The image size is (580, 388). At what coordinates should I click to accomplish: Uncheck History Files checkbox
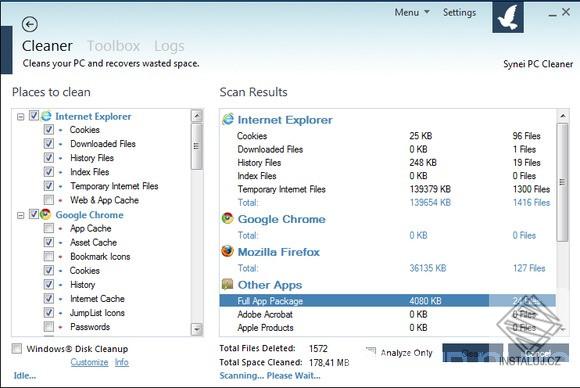click(x=48, y=158)
